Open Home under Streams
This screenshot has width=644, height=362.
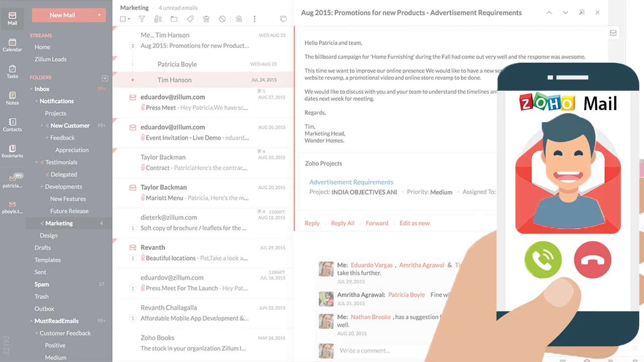42,47
